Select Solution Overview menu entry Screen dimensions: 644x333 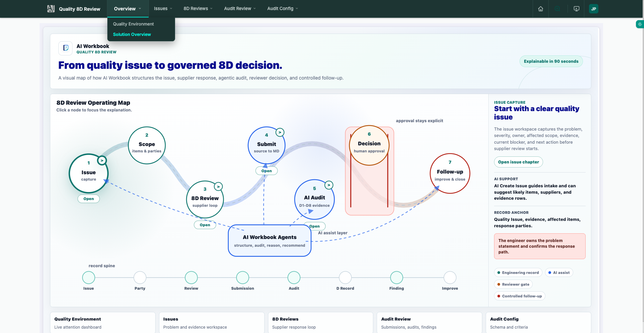[132, 34]
